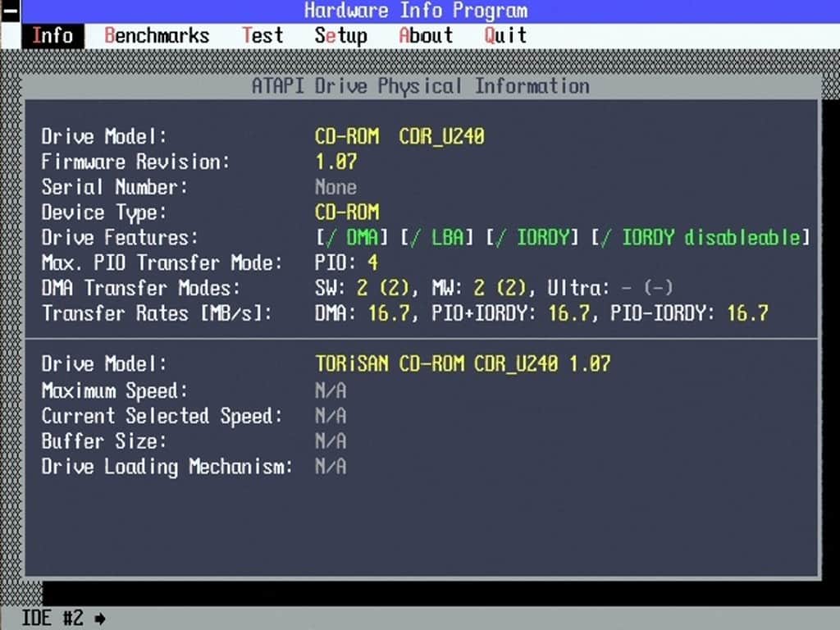Click the Ultra: - (-) value
This screenshot has height=630, width=840.
pyautogui.click(x=609, y=288)
